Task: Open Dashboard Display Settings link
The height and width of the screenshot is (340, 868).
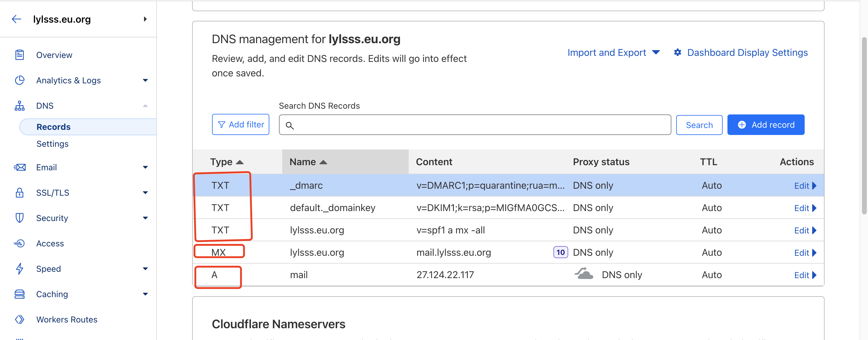Action: pyautogui.click(x=747, y=53)
